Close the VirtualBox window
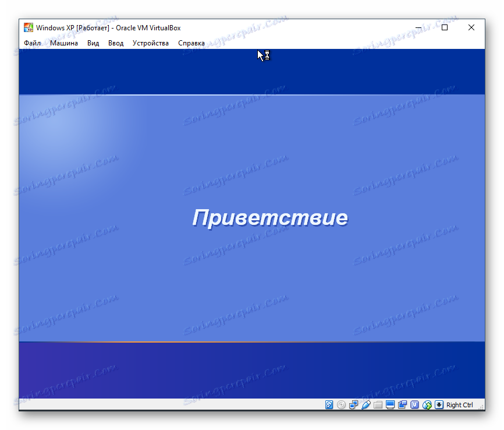Screen dimensions: 504x430 [x=471, y=28]
